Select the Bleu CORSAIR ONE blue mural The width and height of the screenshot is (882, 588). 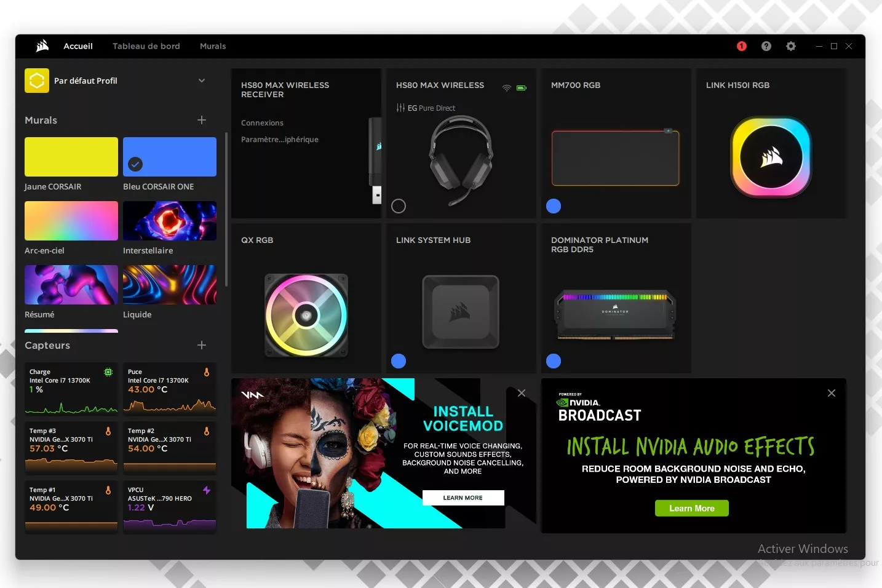pos(170,157)
